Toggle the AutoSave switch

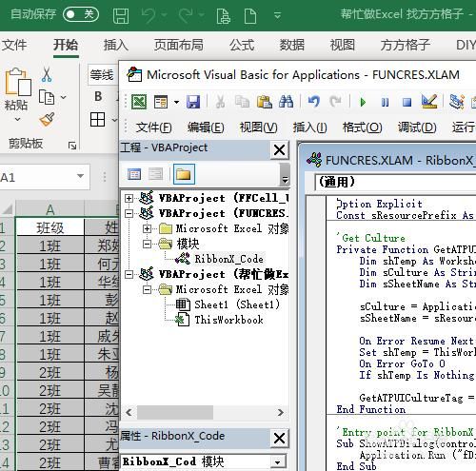point(81,14)
